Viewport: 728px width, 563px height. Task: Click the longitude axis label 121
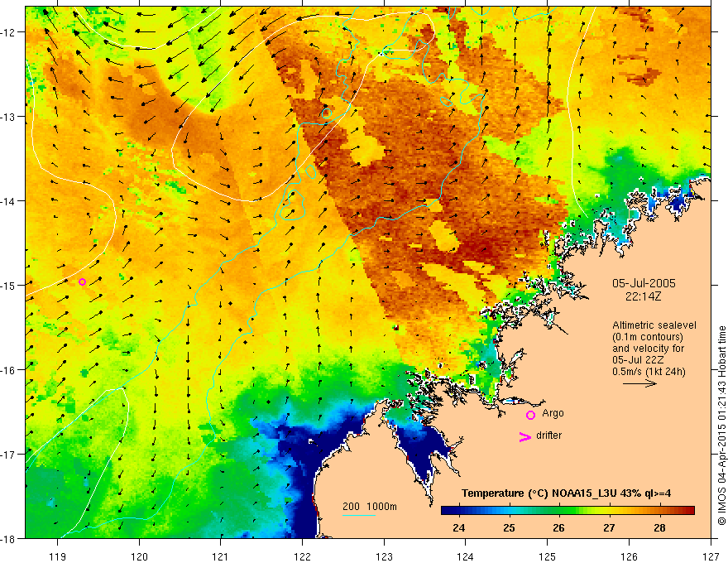221,556
